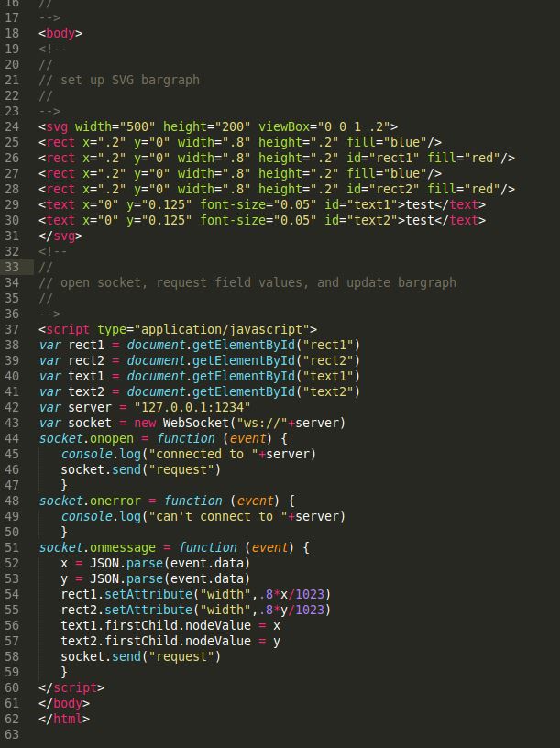Click the closing html tag
Screen dimensions: 560x748
64,719
